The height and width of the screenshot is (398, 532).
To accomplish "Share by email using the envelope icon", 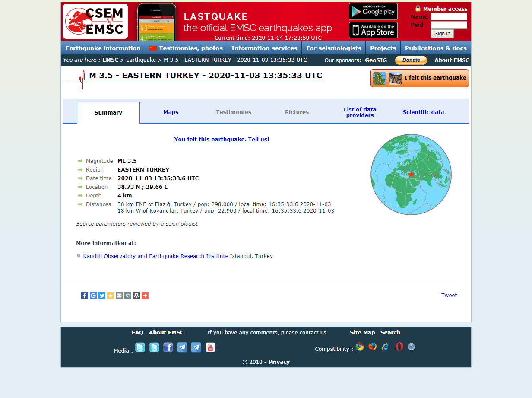I will tap(119, 296).
